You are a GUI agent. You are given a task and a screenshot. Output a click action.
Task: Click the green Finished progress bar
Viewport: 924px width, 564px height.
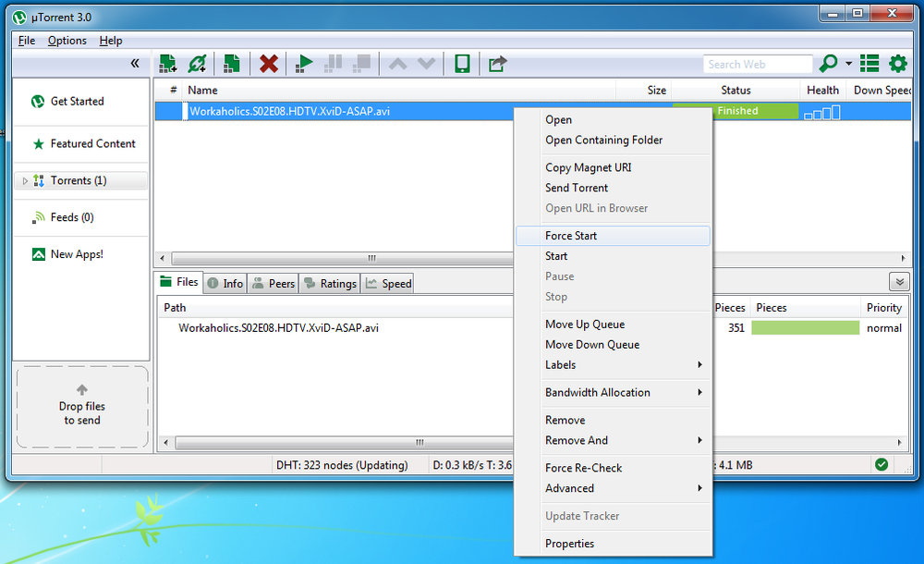pyautogui.click(x=736, y=111)
